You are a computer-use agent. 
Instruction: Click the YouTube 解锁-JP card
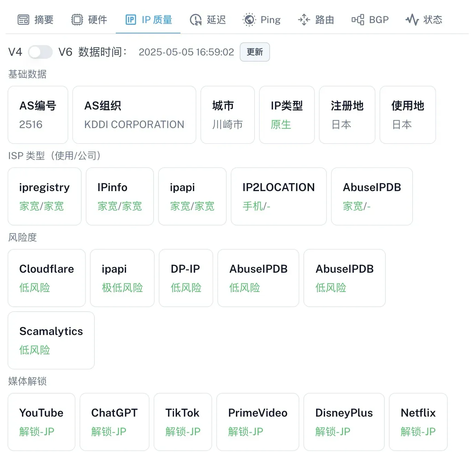(x=41, y=422)
